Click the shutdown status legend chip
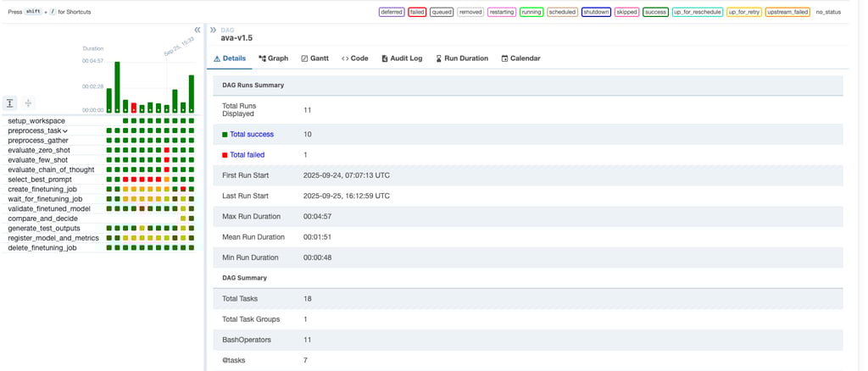868x371 pixels. click(x=596, y=12)
